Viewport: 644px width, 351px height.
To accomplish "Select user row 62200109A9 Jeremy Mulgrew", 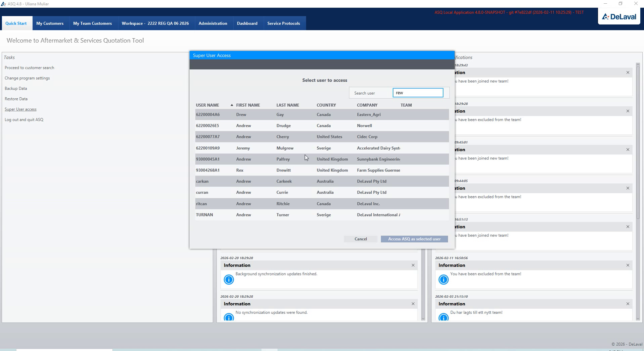I will pyautogui.click(x=322, y=148).
